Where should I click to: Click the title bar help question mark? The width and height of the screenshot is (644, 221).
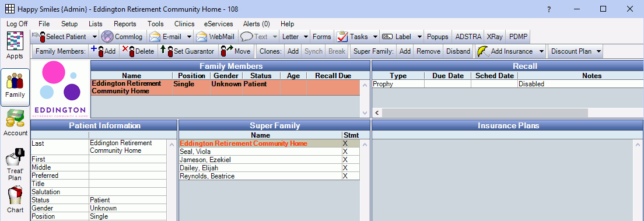click(549, 9)
